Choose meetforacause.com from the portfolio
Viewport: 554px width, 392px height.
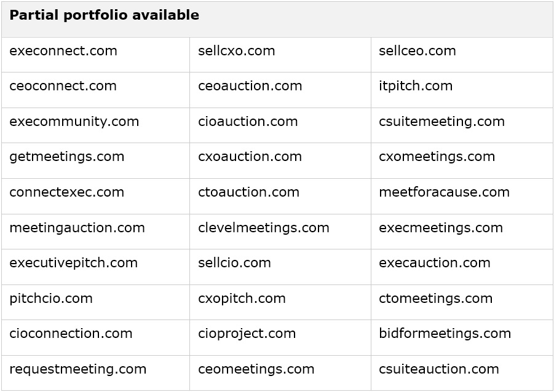[x=444, y=192]
